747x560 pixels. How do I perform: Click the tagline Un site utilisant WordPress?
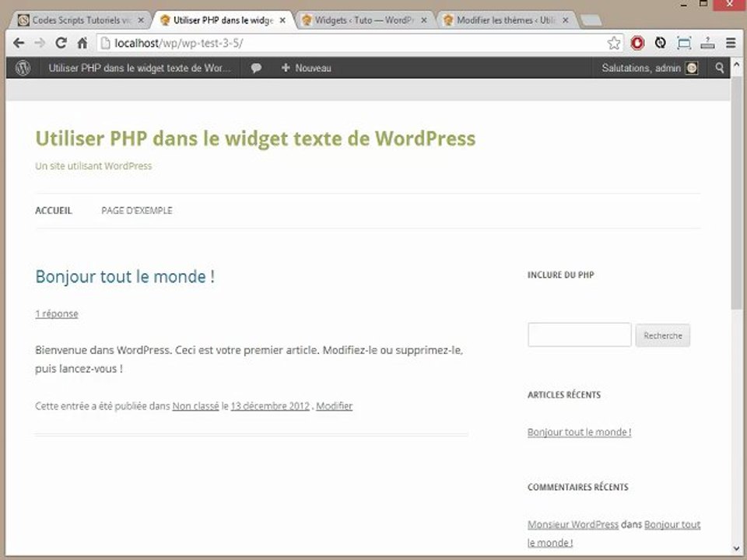(93, 166)
